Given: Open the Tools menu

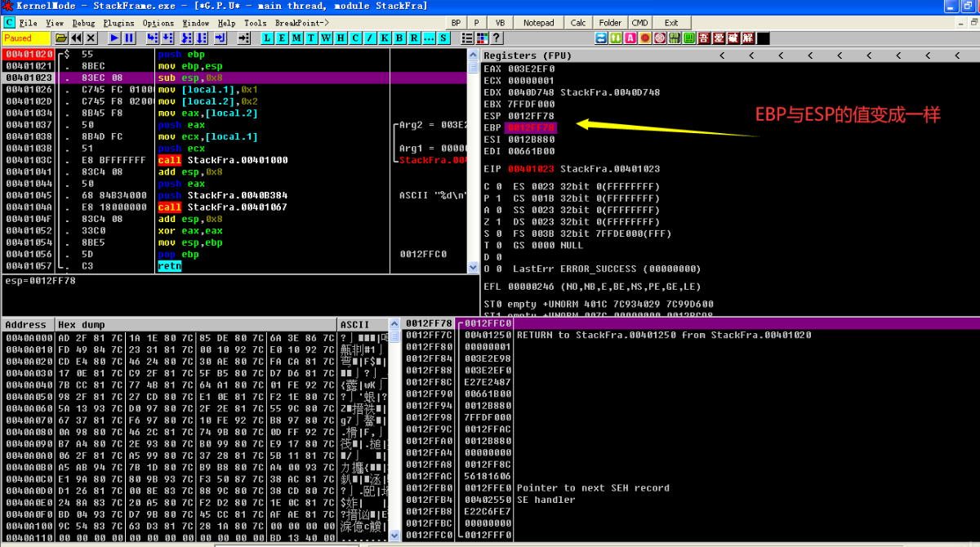Looking at the screenshot, I should pos(256,23).
